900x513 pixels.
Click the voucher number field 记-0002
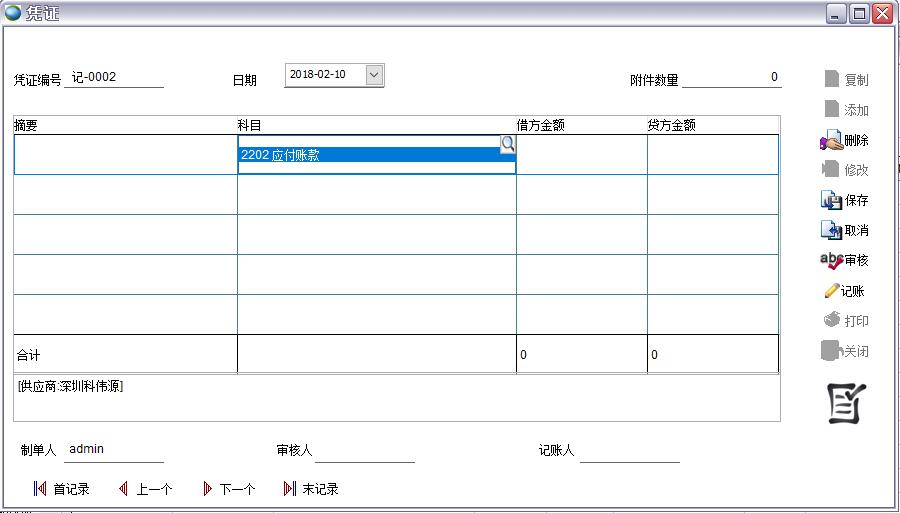(x=113, y=78)
